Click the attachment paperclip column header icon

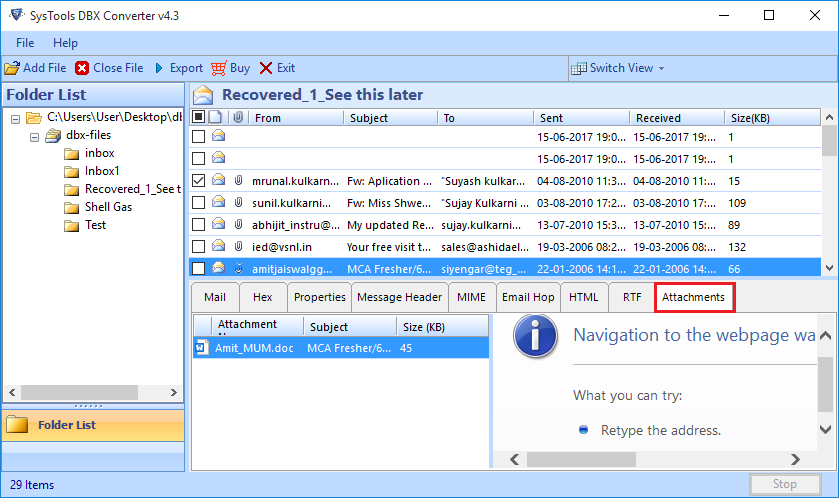pyautogui.click(x=238, y=117)
